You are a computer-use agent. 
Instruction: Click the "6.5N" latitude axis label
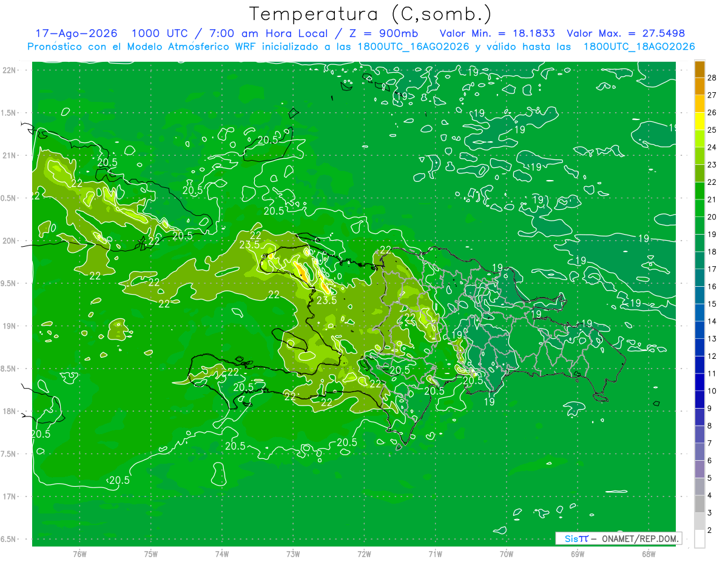(x=8, y=539)
